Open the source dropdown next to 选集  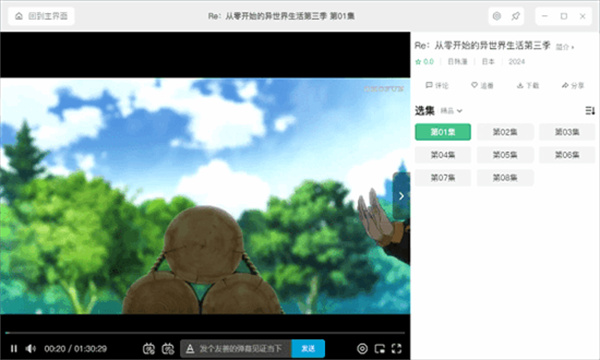(x=452, y=111)
